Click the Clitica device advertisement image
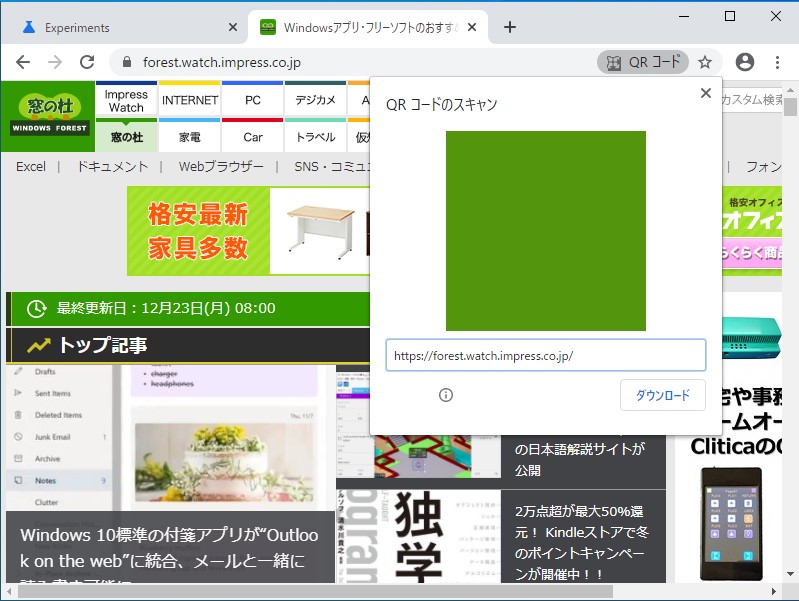Screen dimensions: 799x601 coord(731,524)
